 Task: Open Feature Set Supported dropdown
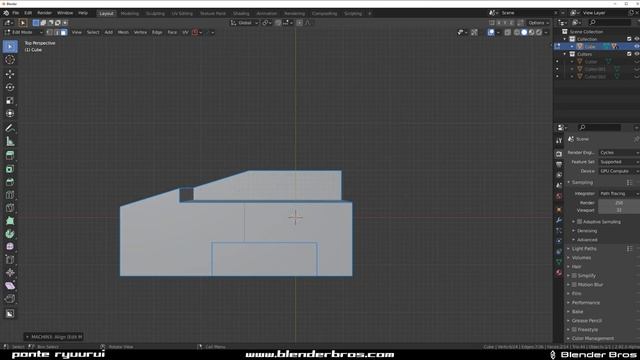tap(619, 162)
